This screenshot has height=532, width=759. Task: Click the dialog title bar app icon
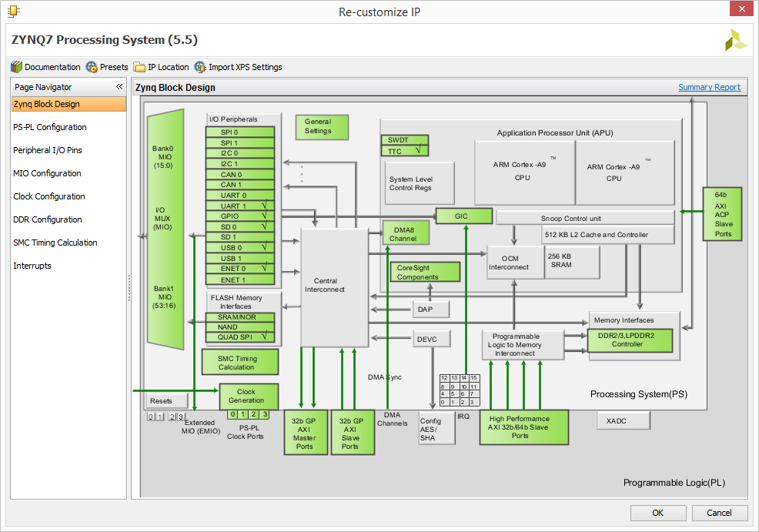14,11
